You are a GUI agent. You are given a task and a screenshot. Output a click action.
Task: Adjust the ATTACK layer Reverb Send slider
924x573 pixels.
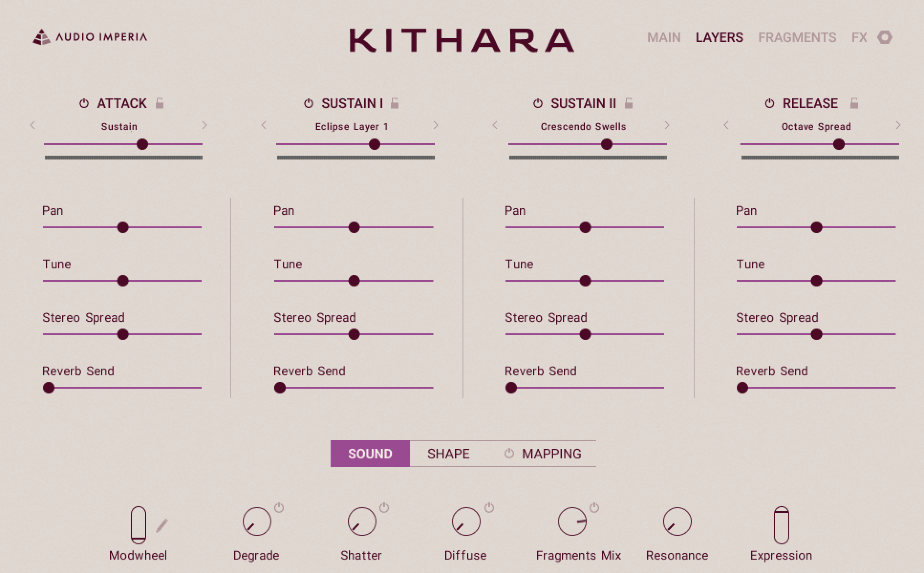click(49, 388)
